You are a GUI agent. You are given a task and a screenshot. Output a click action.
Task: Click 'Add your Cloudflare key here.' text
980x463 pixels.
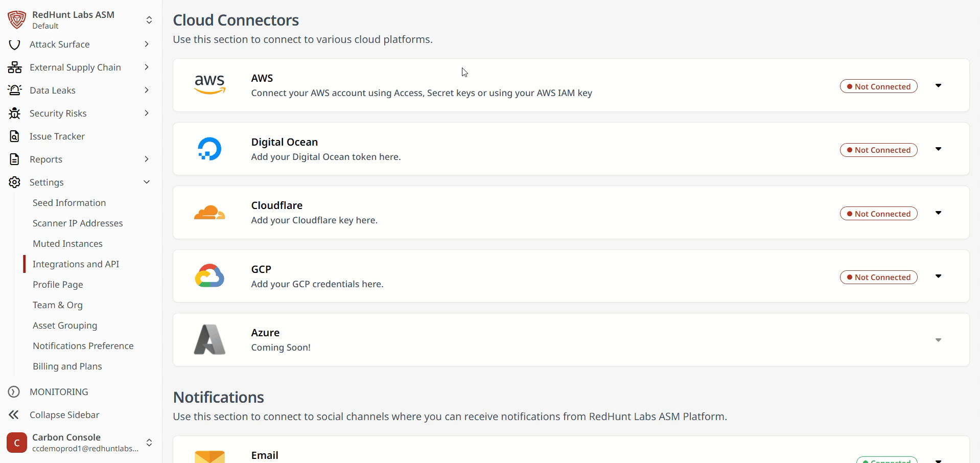coord(314,220)
